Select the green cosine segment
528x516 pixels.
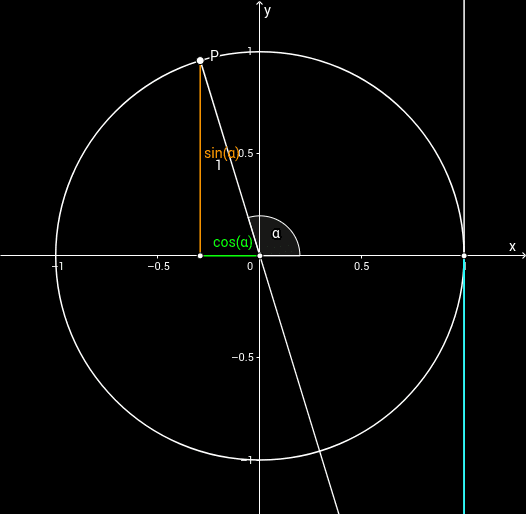231,257
